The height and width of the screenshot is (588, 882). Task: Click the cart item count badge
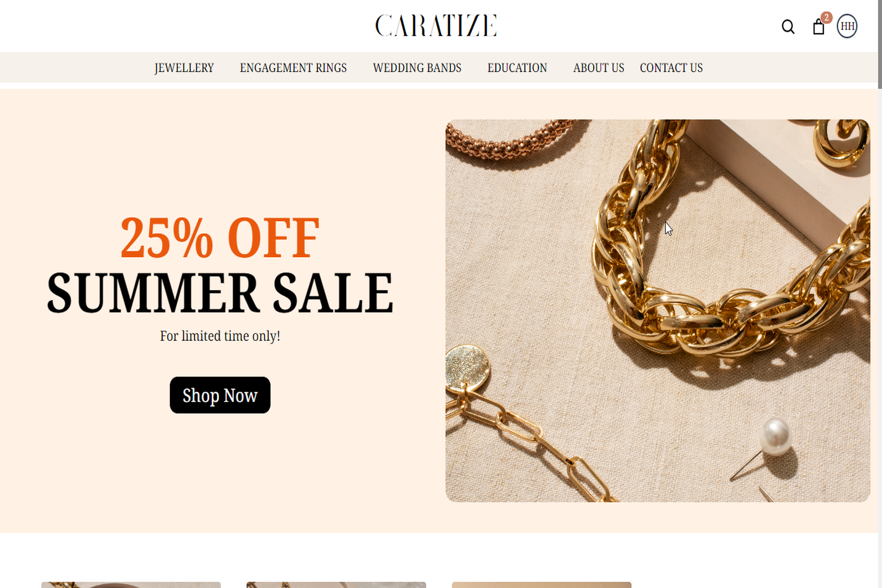click(826, 18)
